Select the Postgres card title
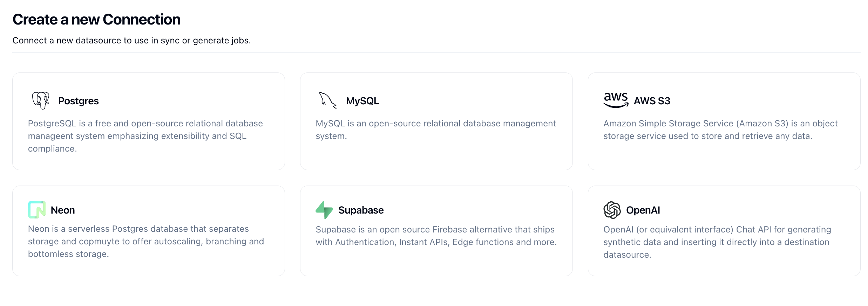Image resolution: width=868 pixels, height=306 pixels. (79, 101)
